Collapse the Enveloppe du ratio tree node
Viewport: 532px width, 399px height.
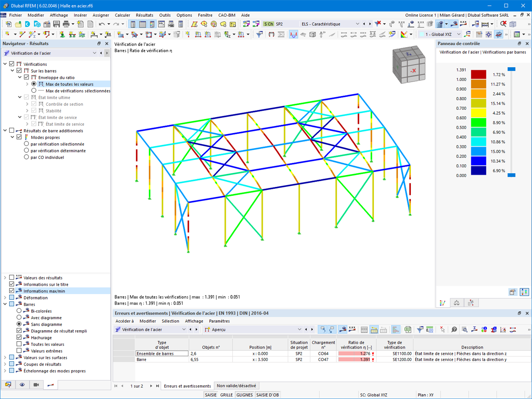coord(20,78)
